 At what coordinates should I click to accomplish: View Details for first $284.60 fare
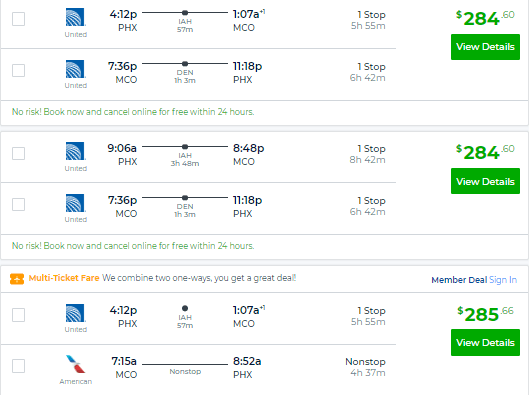click(485, 47)
